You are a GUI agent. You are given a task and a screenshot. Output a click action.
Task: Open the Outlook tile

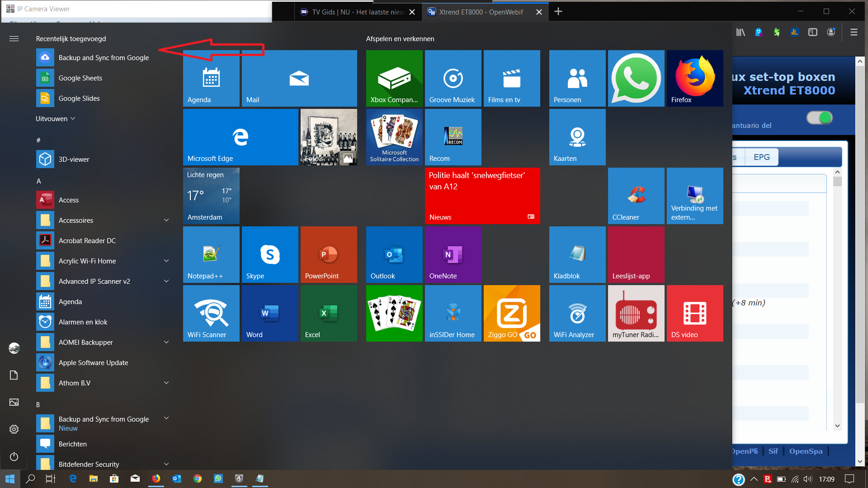point(394,254)
